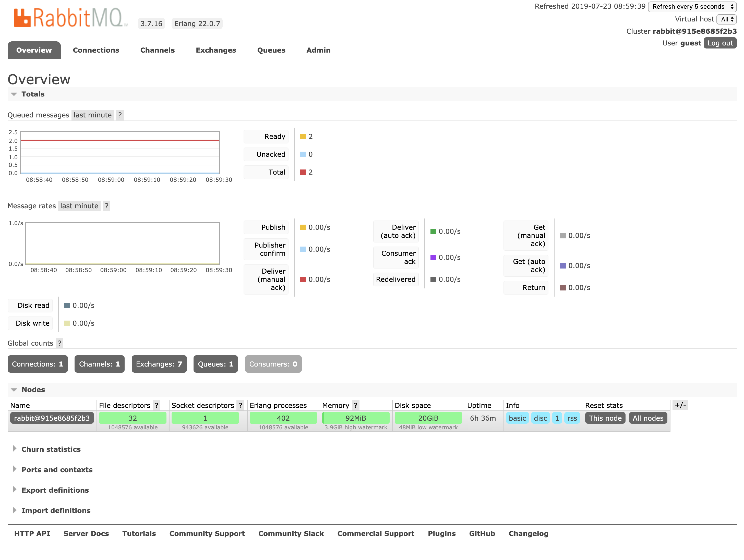Open the Server Docs link

coord(86,533)
